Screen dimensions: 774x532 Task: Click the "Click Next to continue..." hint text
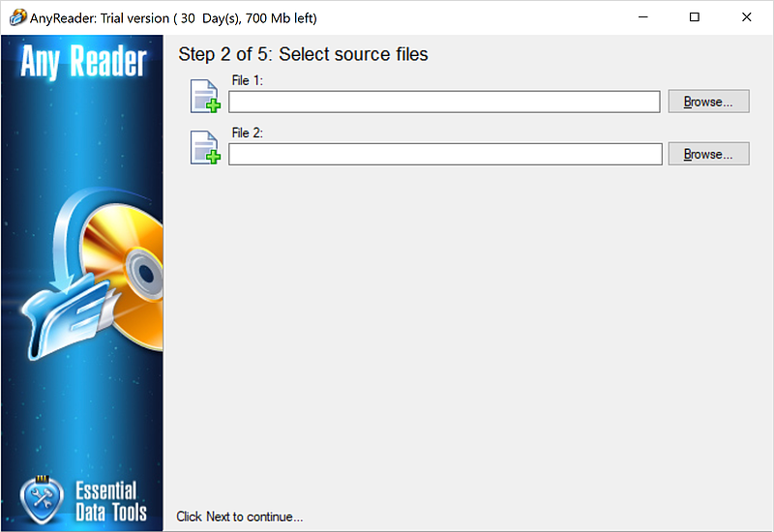point(240,517)
